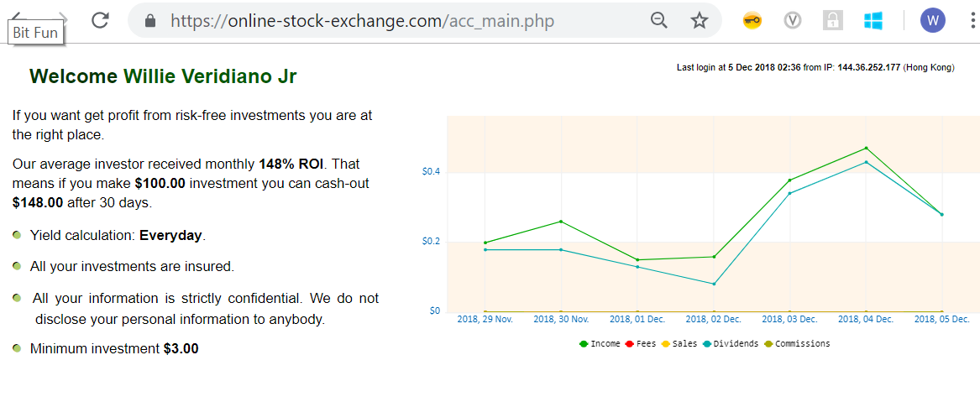This screenshot has width=980, height=402.
Task: Toggle Sales series in chart legend
Action: [x=680, y=344]
